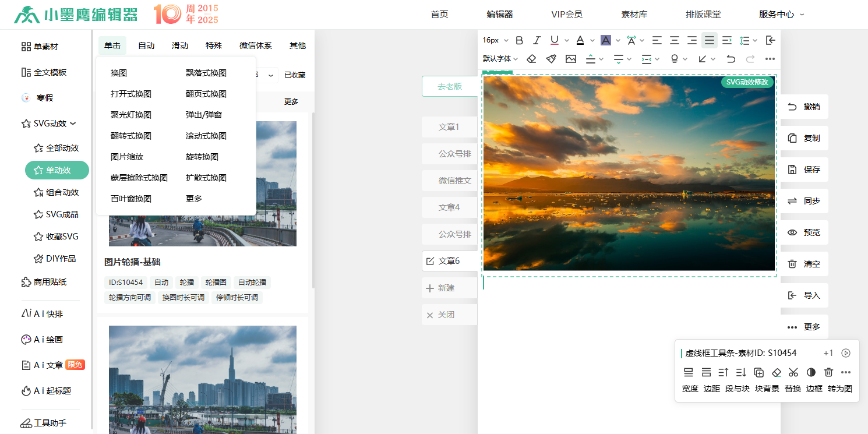Toggle bold formatting in the editor toolbar
Image resolution: width=868 pixels, height=434 pixels.
(x=519, y=40)
